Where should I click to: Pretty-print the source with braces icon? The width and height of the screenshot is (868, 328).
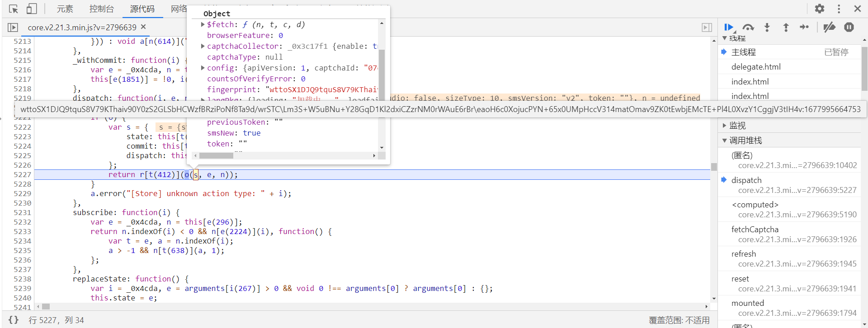[14, 320]
